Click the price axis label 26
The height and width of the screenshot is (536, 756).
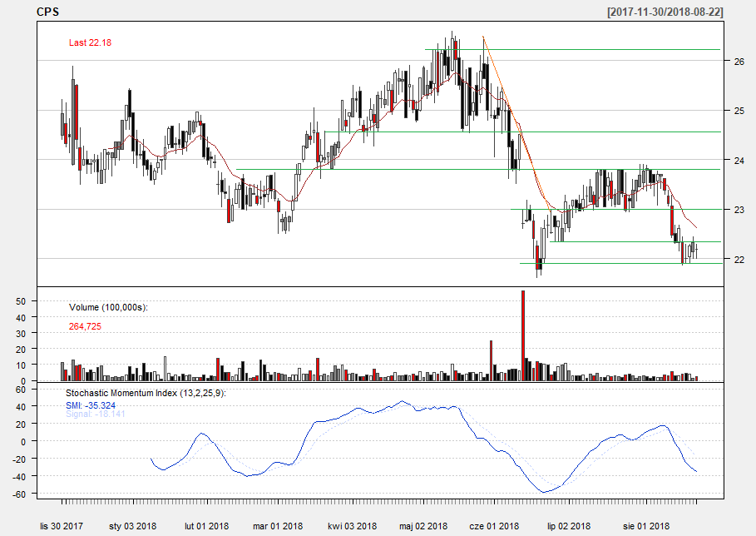pos(739,62)
